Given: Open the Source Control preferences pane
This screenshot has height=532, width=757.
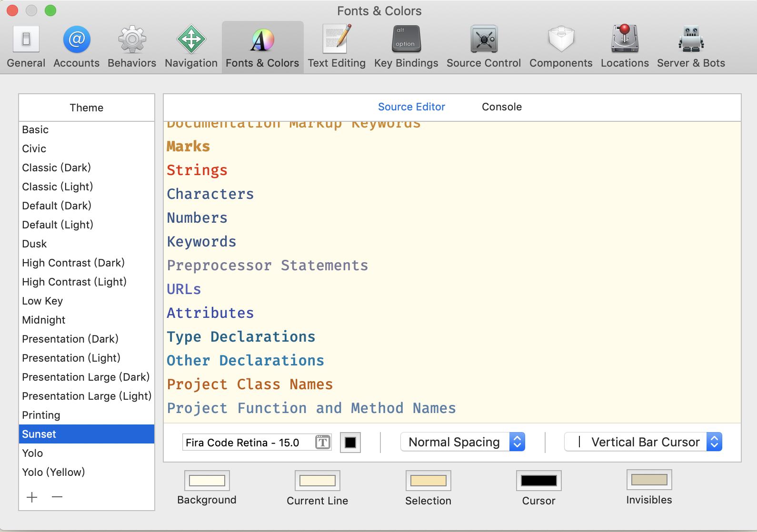Looking at the screenshot, I should [x=484, y=47].
